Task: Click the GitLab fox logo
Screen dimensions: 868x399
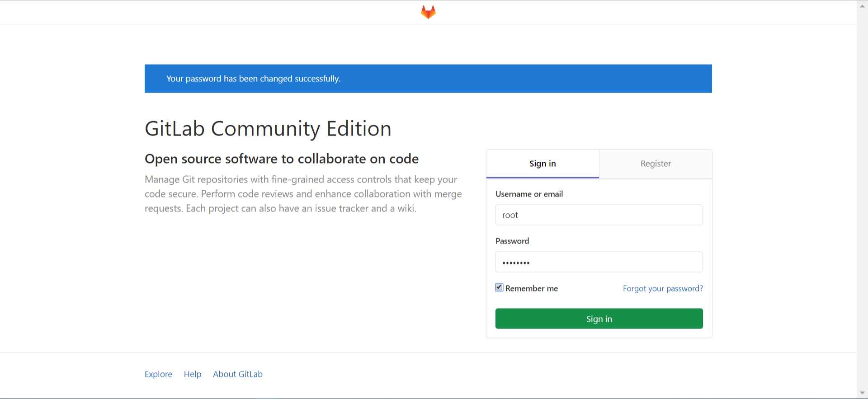Action: tap(428, 12)
